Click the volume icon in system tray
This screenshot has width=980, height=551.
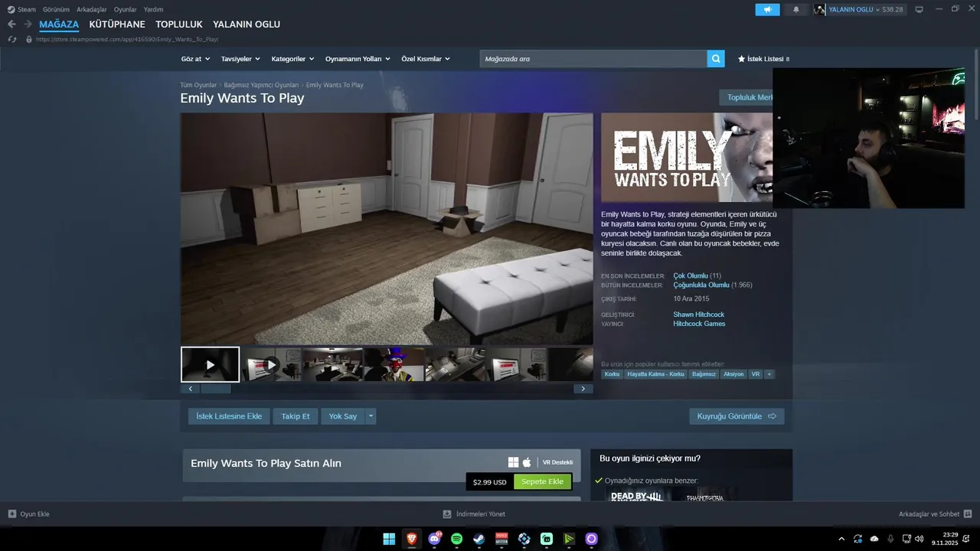point(919,539)
